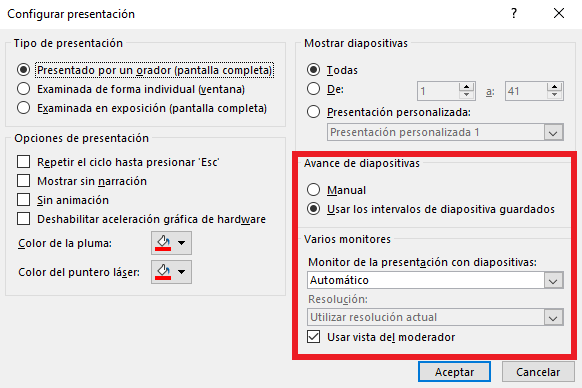Open the Automático monitor dropdown
This screenshot has height=388, width=582.
coord(435,280)
